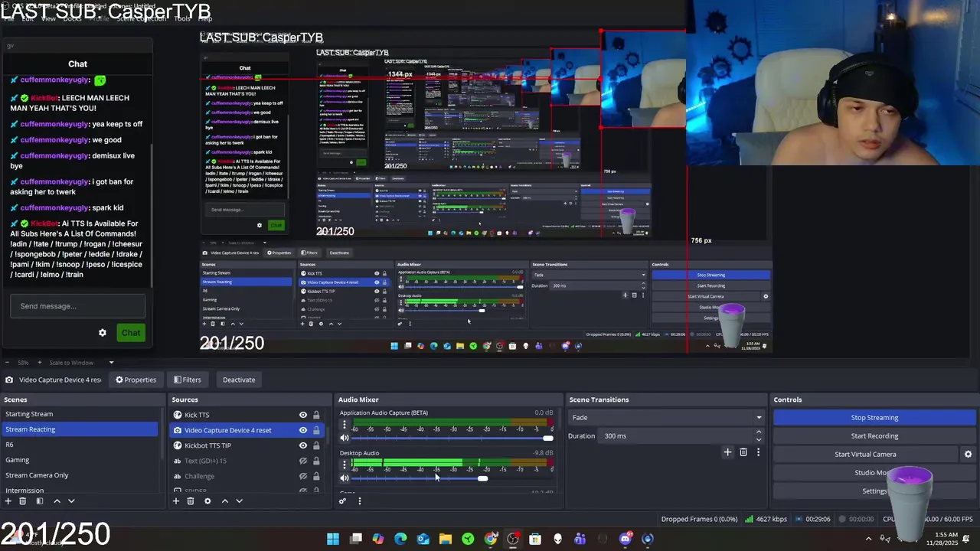Select the R6 scene
Viewport: 980px width, 551px height.
[80, 445]
